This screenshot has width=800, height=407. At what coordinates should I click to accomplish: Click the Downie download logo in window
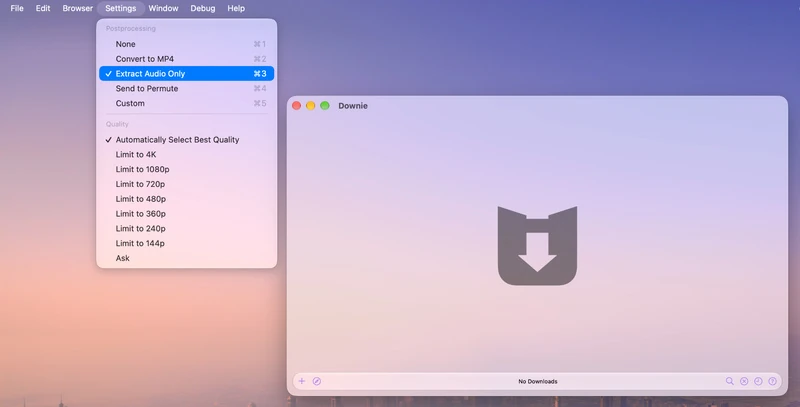tap(537, 245)
